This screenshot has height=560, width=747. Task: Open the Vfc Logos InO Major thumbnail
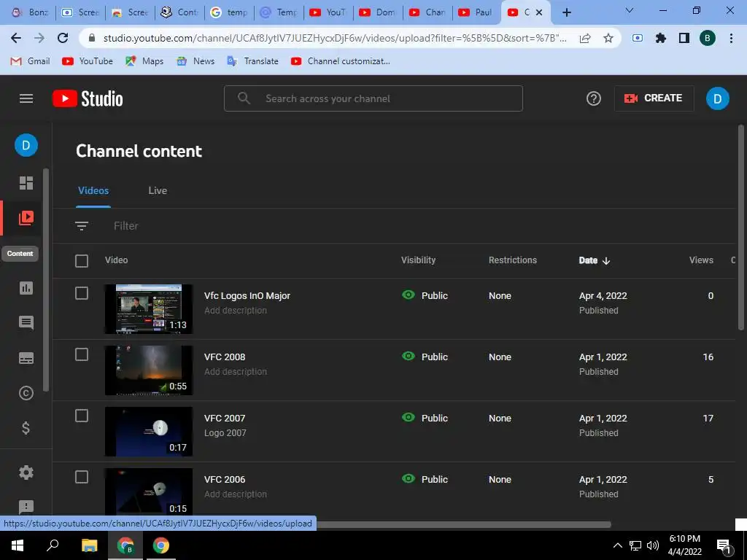click(149, 309)
